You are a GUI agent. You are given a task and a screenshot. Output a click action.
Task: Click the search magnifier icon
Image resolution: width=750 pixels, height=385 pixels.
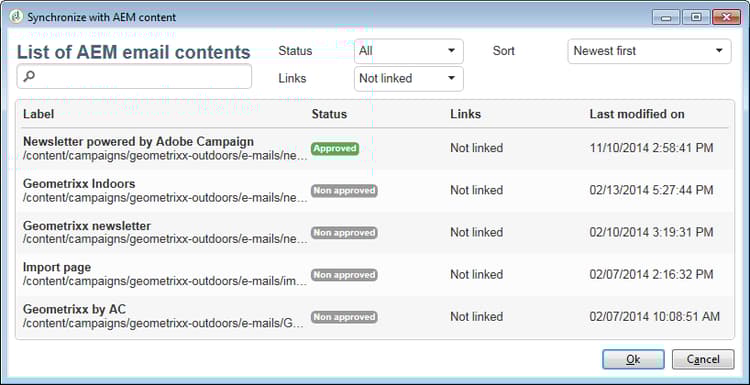tap(29, 76)
